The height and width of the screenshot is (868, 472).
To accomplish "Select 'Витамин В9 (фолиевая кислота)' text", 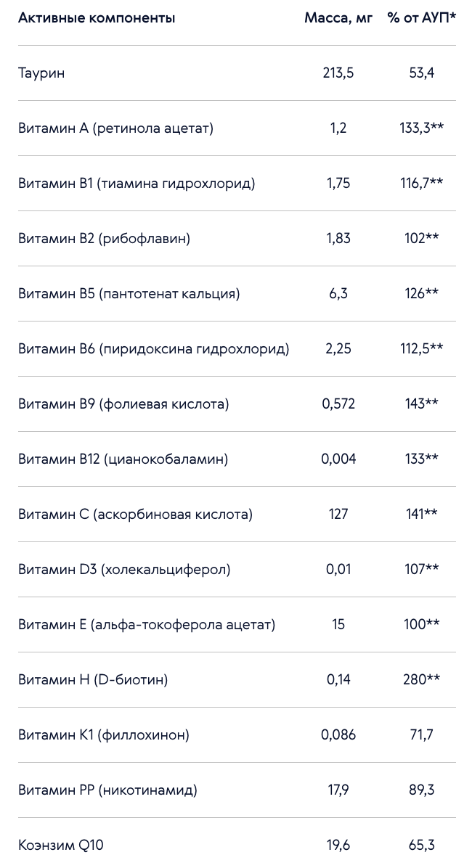I will (123, 404).
